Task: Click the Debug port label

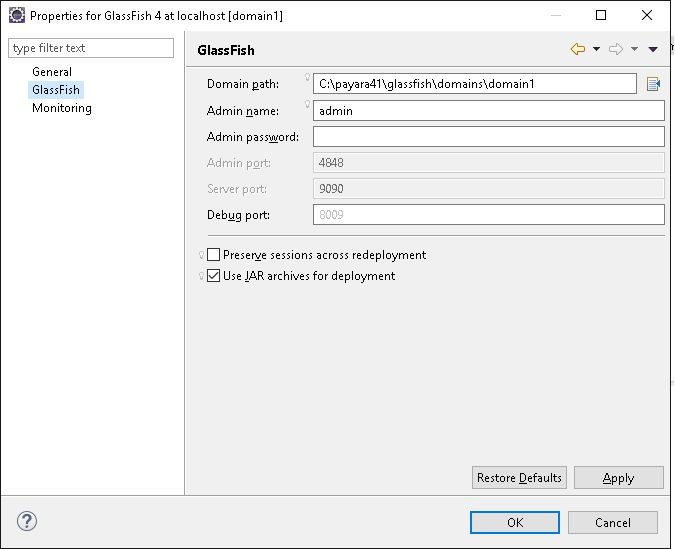Action: coord(238,215)
